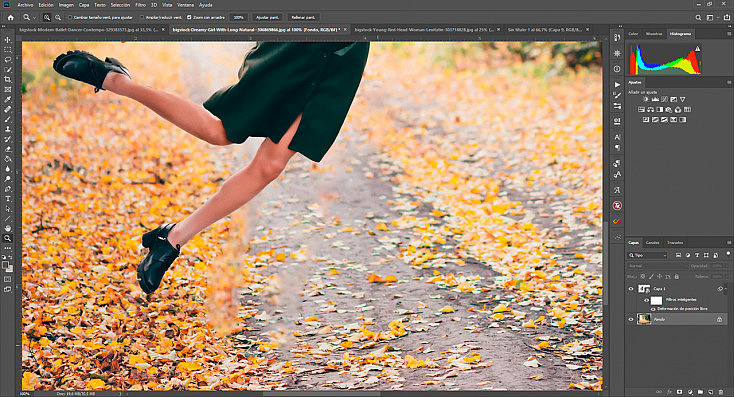Open the Filtro menu
Viewport: 734px width, 397px height.
coord(140,5)
